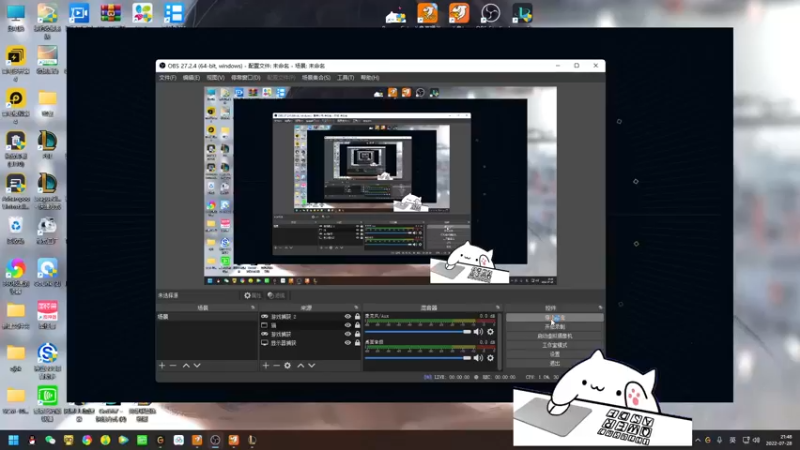This screenshot has height=450, width=800.
Task: Open WeChat from the taskbar
Action: (50, 440)
